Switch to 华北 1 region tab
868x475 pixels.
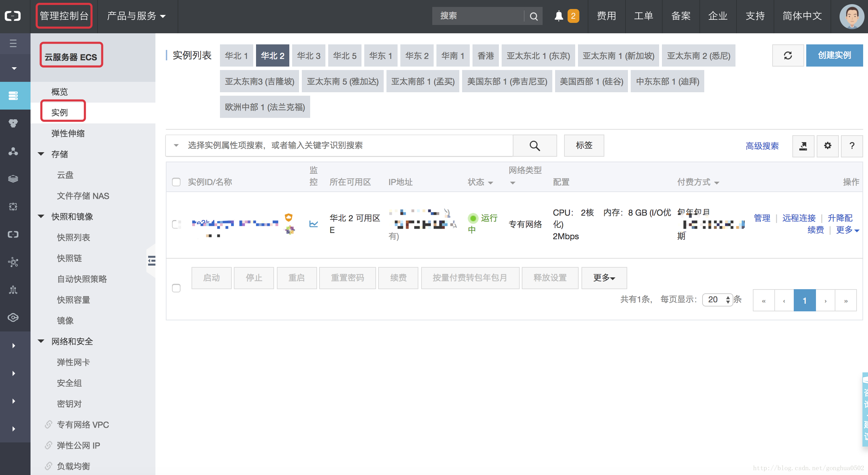(x=237, y=55)
